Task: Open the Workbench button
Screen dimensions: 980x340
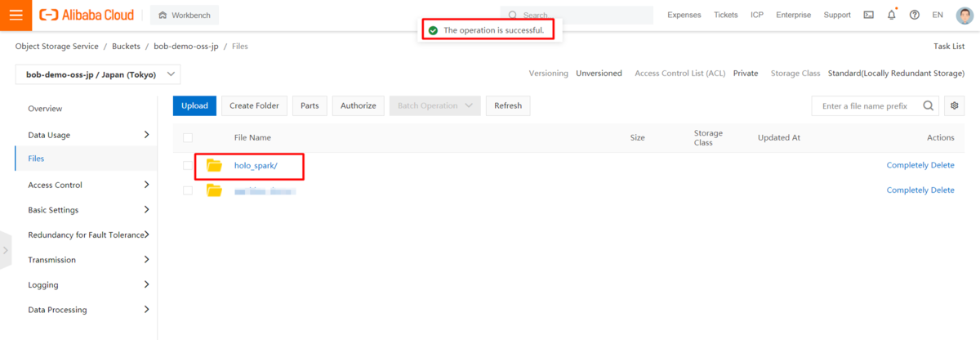Action: click(x=185, y=15)
